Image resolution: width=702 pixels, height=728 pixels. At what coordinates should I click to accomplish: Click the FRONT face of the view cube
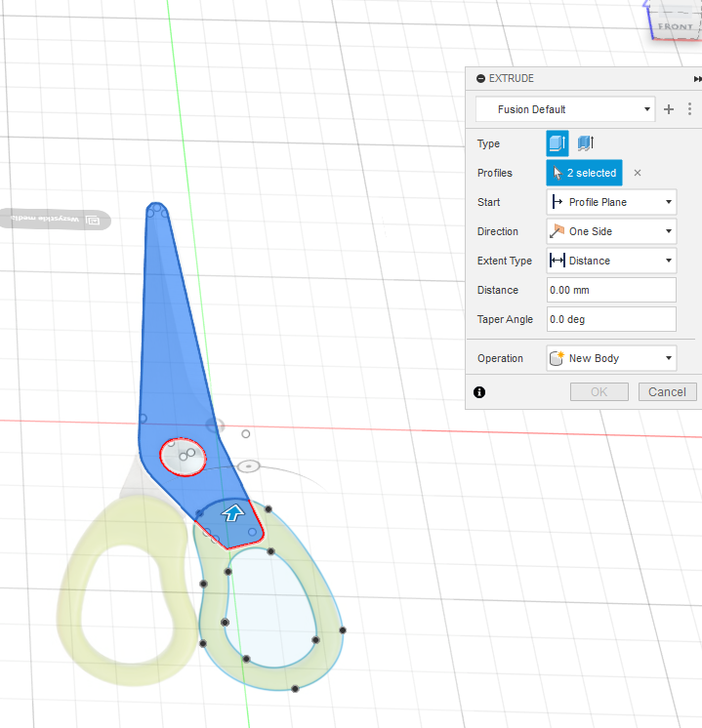(676, 24)
